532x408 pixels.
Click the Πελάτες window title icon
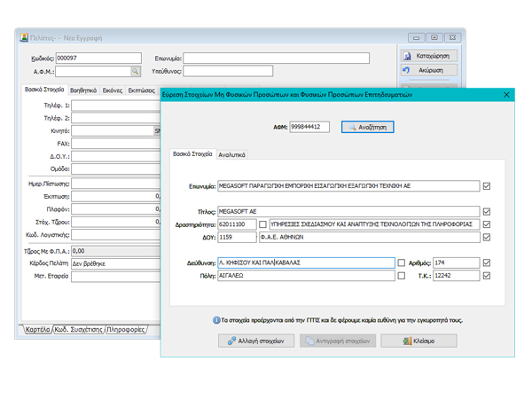[x=24, y=37]
